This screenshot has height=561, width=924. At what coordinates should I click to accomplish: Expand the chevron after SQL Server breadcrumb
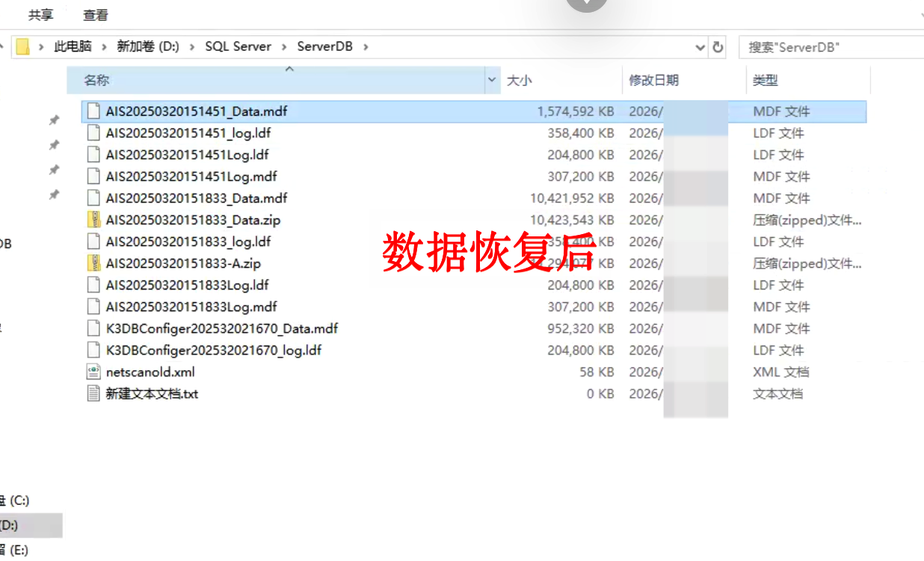[x=284, y=46]
